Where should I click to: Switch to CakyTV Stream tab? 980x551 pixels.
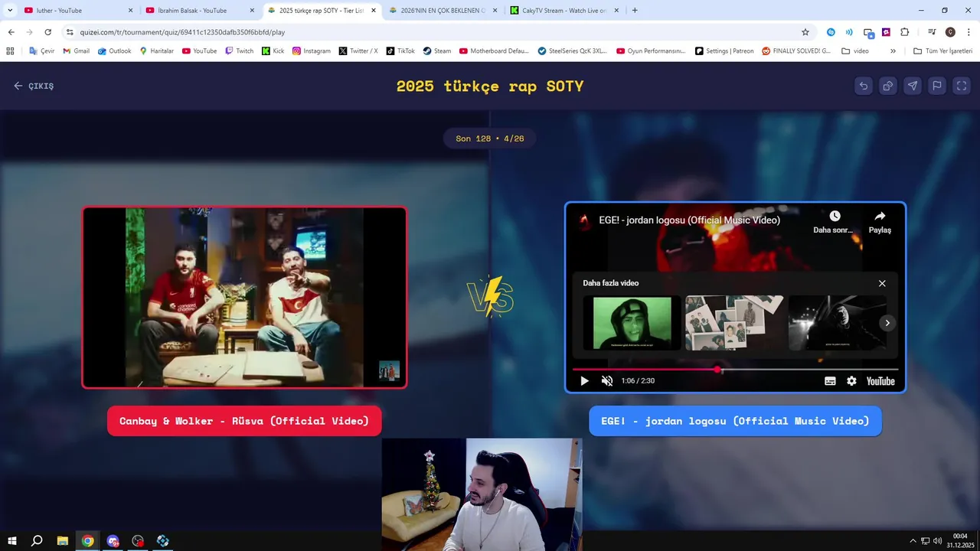563,11
